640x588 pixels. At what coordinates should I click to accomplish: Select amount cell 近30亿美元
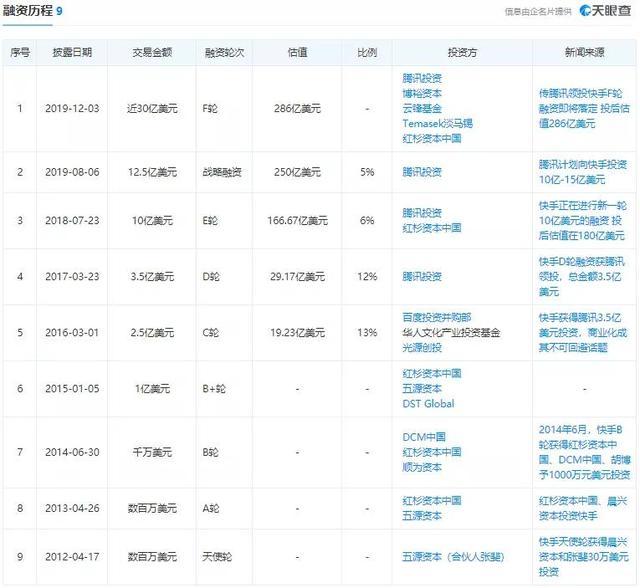point(152,109)
